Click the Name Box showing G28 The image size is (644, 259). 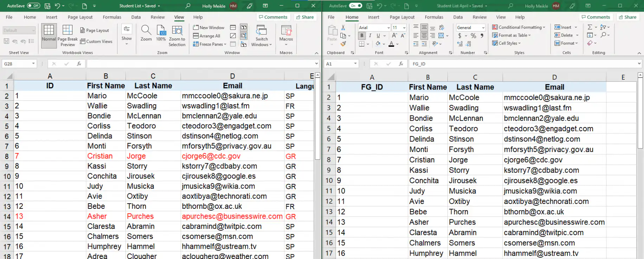coord(19,64)
